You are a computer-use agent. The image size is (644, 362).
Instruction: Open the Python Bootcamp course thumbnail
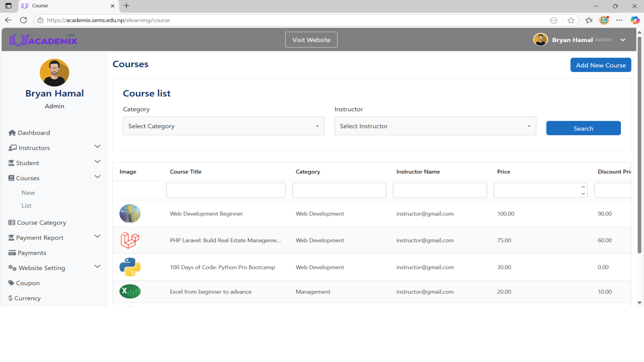tap(130, 267)
